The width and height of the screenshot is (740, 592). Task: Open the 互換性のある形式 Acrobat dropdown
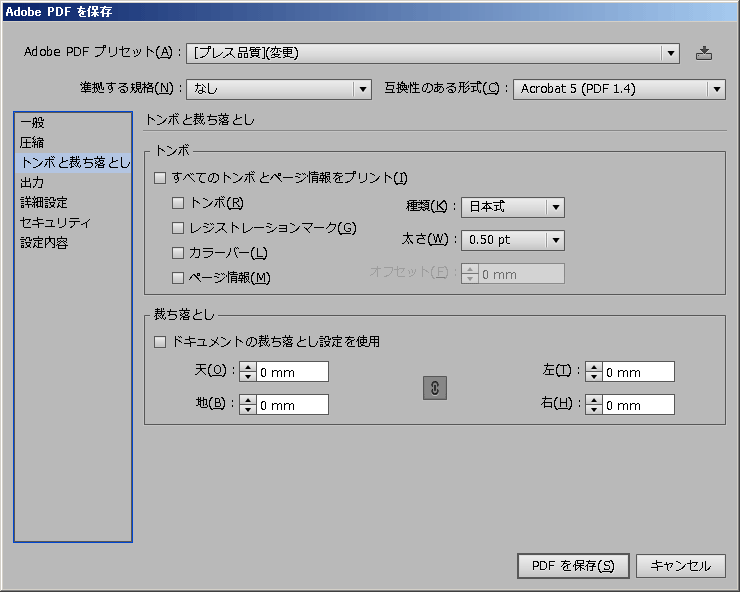tap(619, 89)
